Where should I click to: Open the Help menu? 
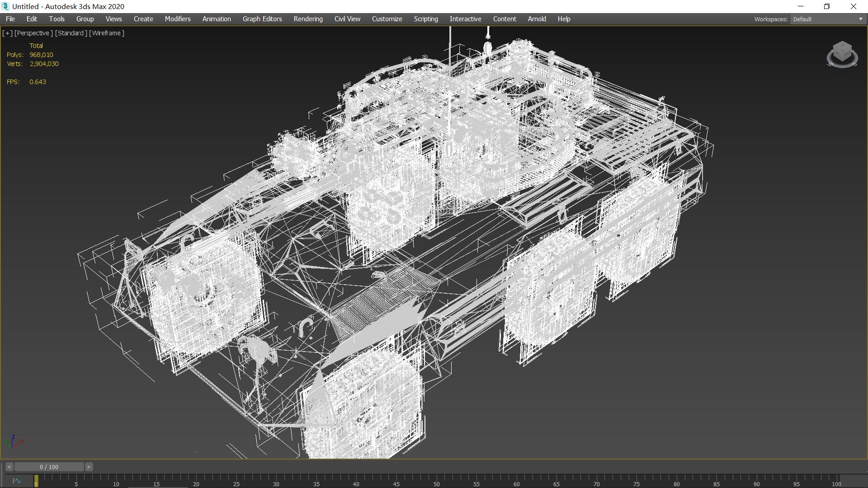[x=564, y=19]
